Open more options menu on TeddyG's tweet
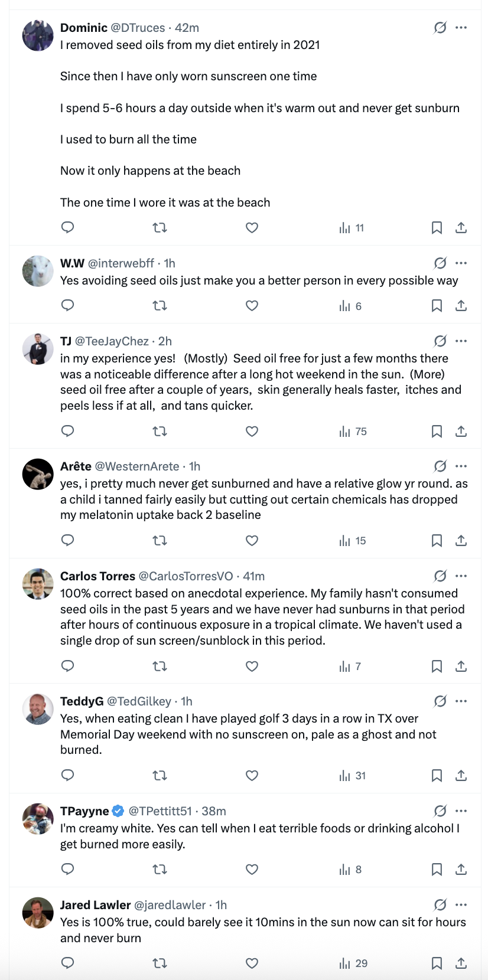 (x=461, y=701)
